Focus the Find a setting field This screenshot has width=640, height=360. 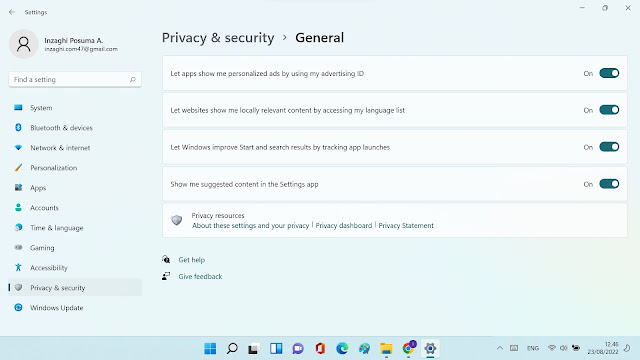(x=75, y=80)
